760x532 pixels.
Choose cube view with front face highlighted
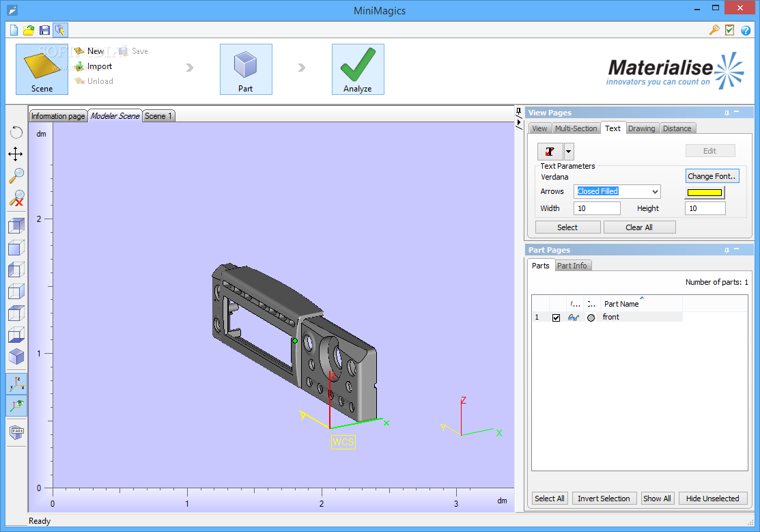point(16,248)
